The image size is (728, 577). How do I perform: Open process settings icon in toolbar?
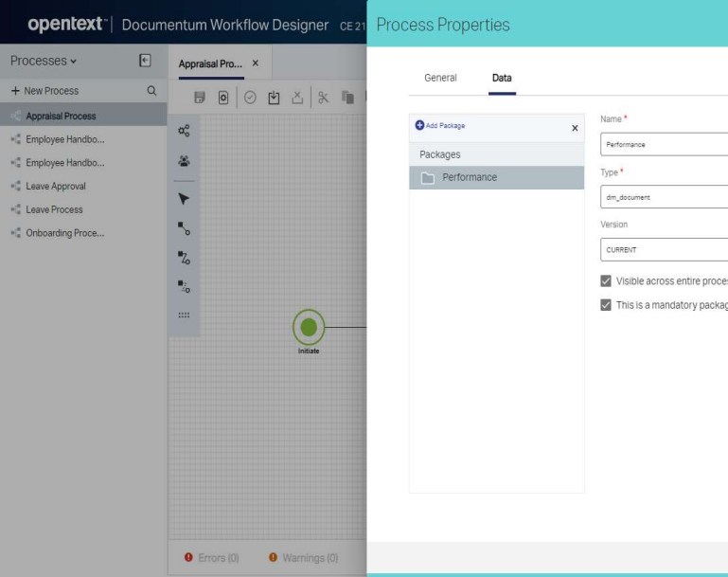(222, 97)
